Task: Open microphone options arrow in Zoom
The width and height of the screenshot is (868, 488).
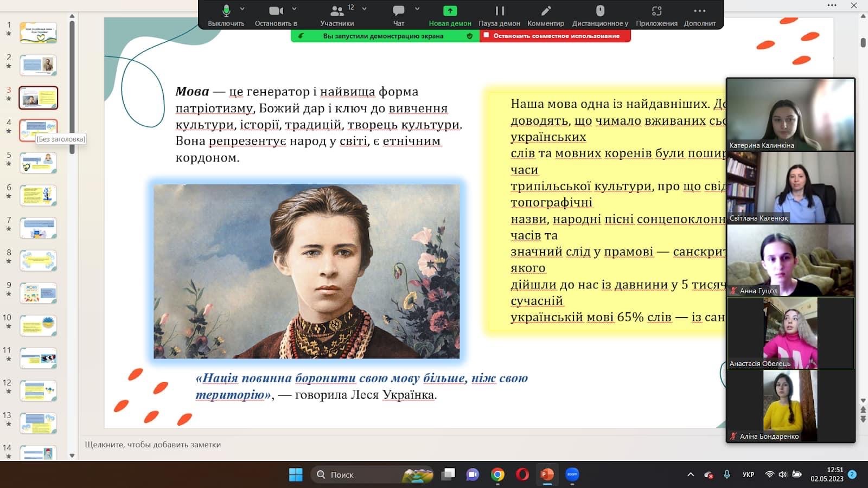Action: pos(242,9)
